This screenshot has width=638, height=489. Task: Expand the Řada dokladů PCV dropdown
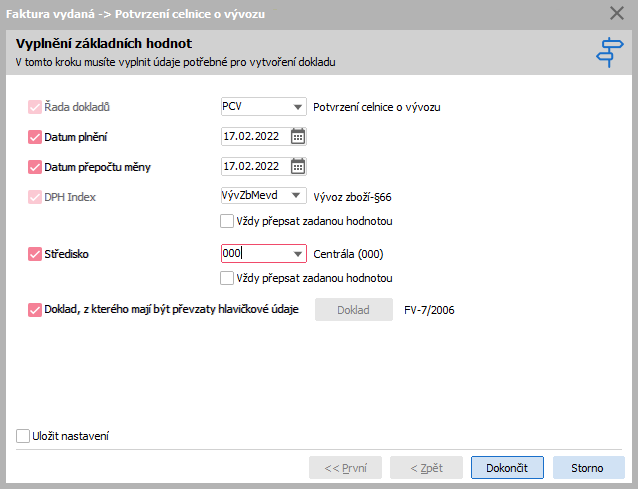(298, 107)
